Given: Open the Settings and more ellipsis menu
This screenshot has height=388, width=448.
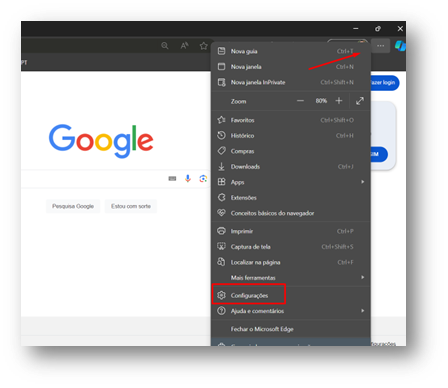Looking at the screenshot, I should pyautogui.click(x=380, y=46).
